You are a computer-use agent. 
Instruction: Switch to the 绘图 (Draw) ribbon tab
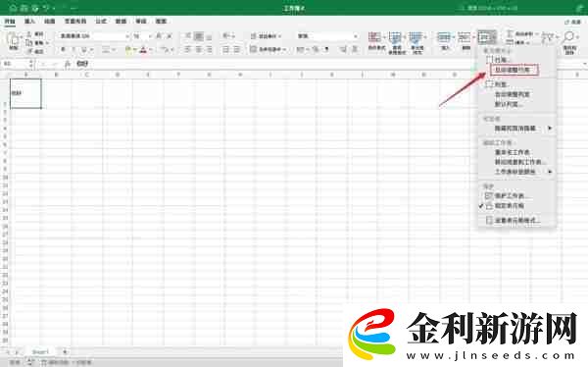(50, 22)
